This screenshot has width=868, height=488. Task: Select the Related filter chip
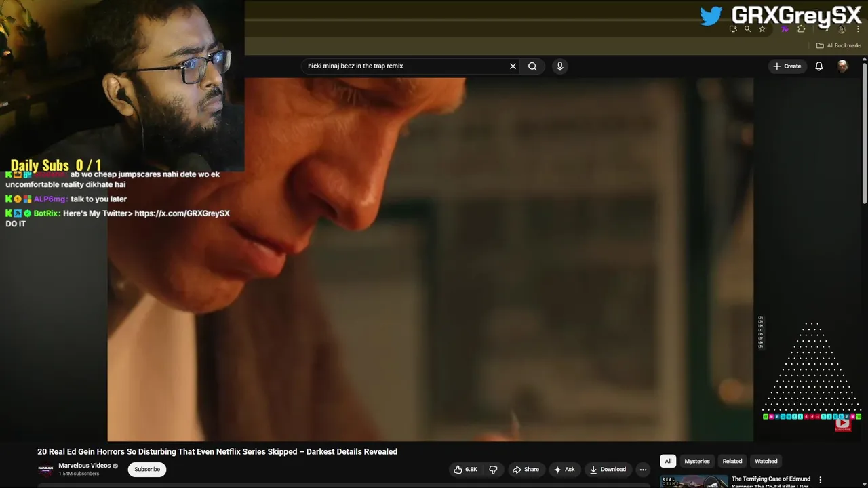tap(732, 461)
